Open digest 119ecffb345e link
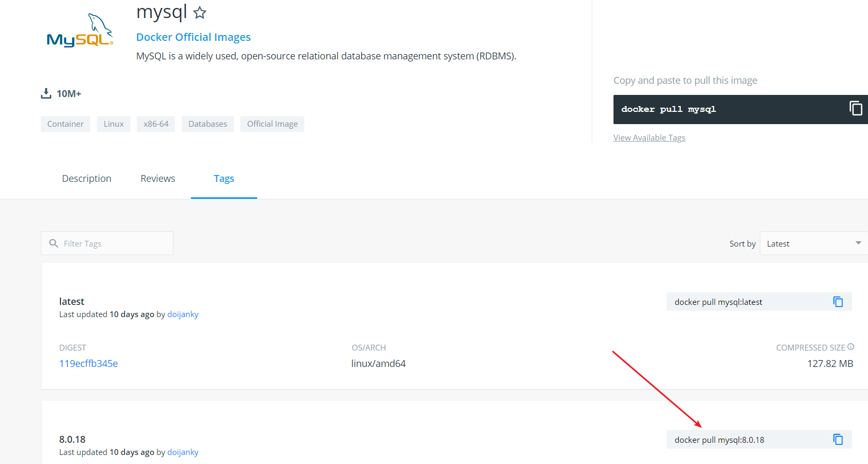Viewport: 868px width, 464px height. (89, 364)
